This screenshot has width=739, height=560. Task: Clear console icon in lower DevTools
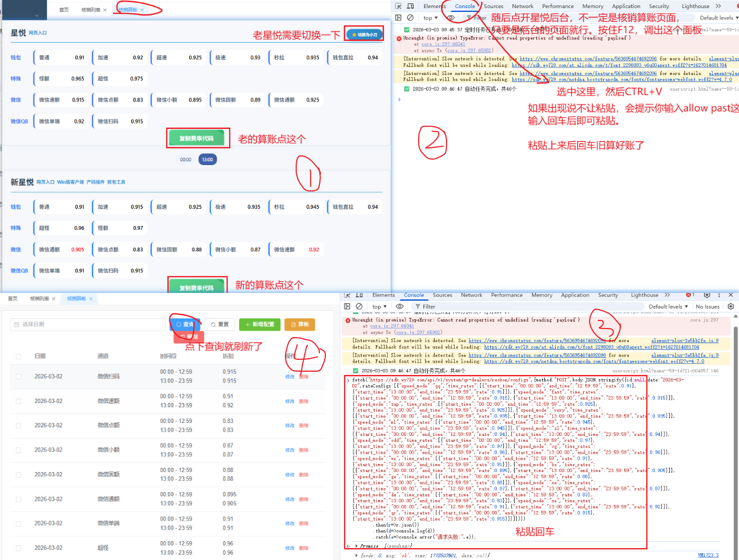click(x=359, y=306)
